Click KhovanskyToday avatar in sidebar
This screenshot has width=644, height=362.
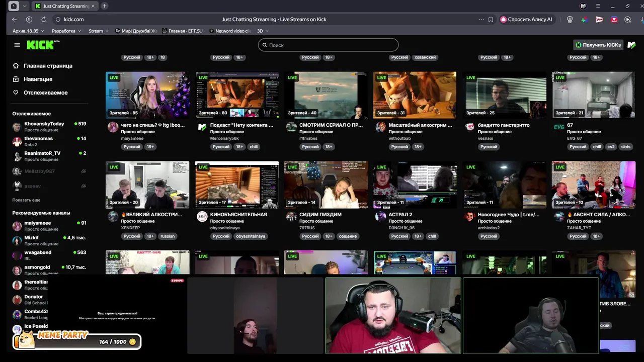[x=17, y=127]
